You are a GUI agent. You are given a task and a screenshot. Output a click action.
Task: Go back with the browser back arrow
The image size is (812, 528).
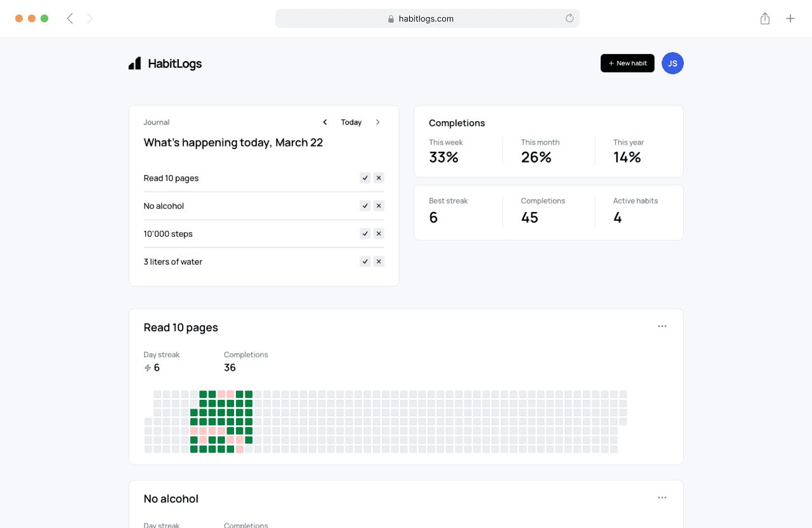point(70,18)
